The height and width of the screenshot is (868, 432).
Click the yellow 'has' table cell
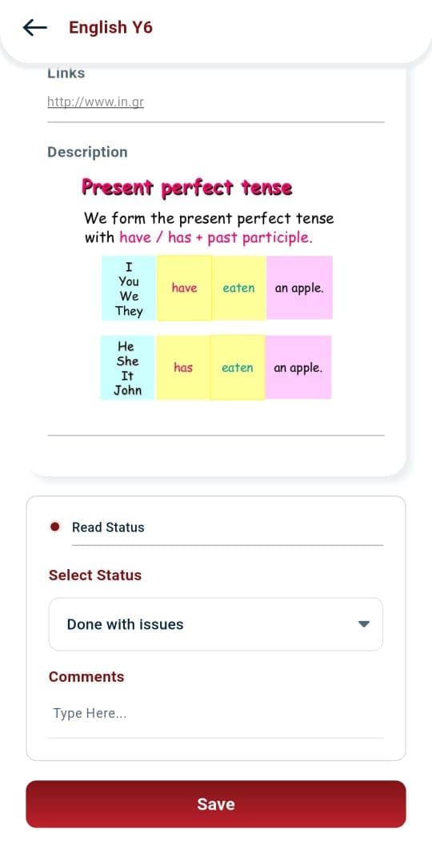point(183,368)
